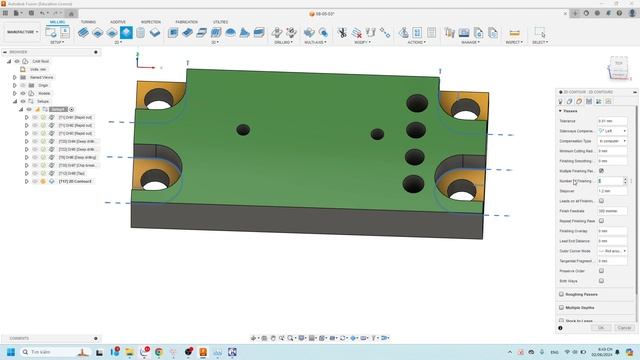
Task: Open the Compensation Type dropdown
Action: point(612,141)
